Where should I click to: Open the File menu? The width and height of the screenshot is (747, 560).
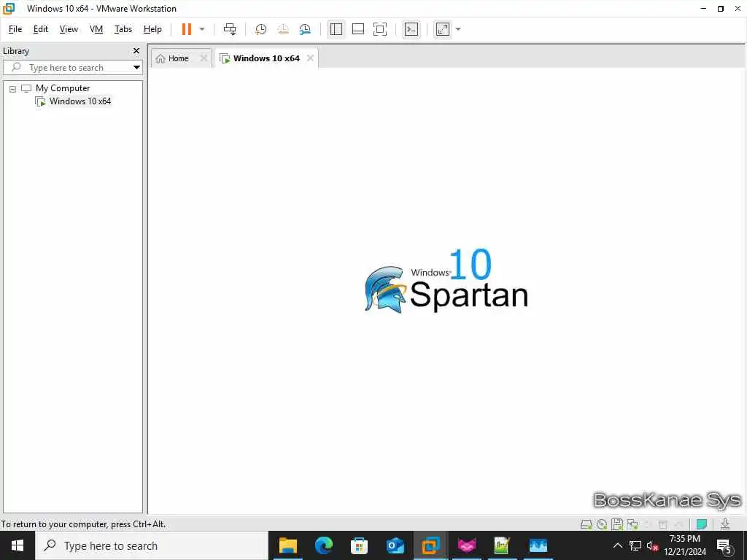15,29
